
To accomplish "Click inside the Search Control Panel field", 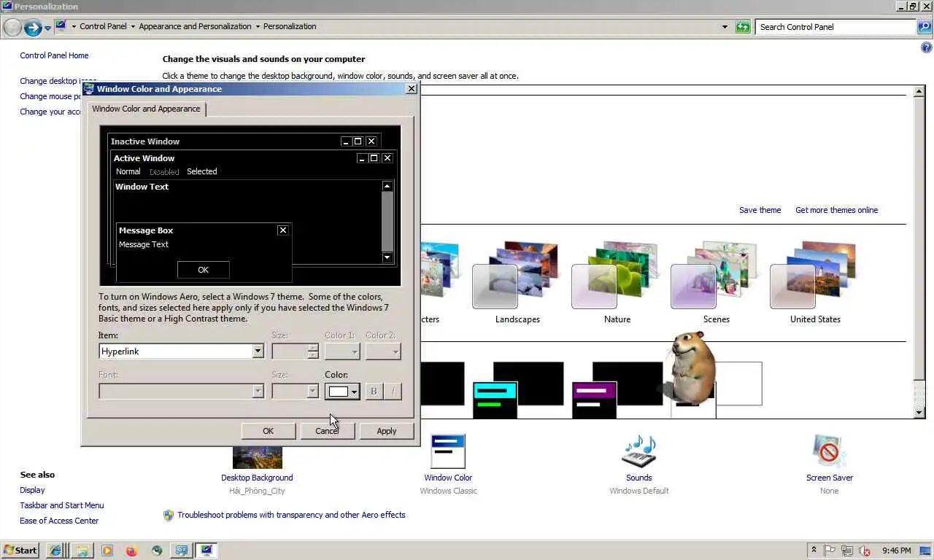I will pyautogui.click(x=835, y=27).
